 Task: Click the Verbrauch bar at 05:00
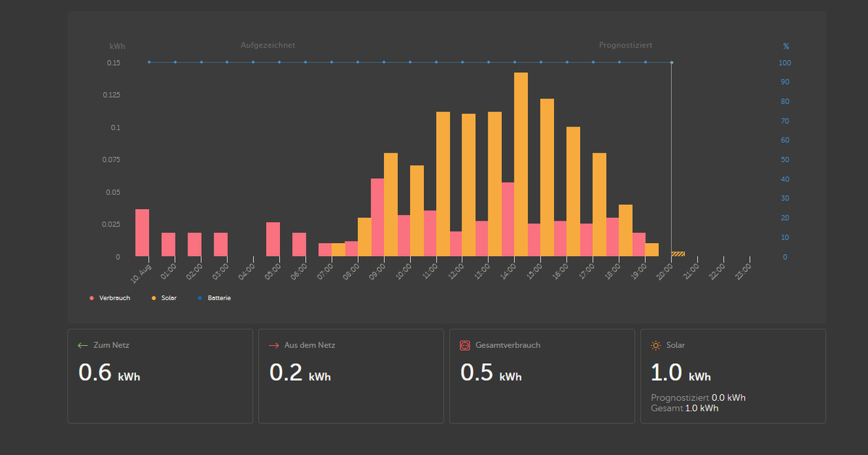pos(273,239)
